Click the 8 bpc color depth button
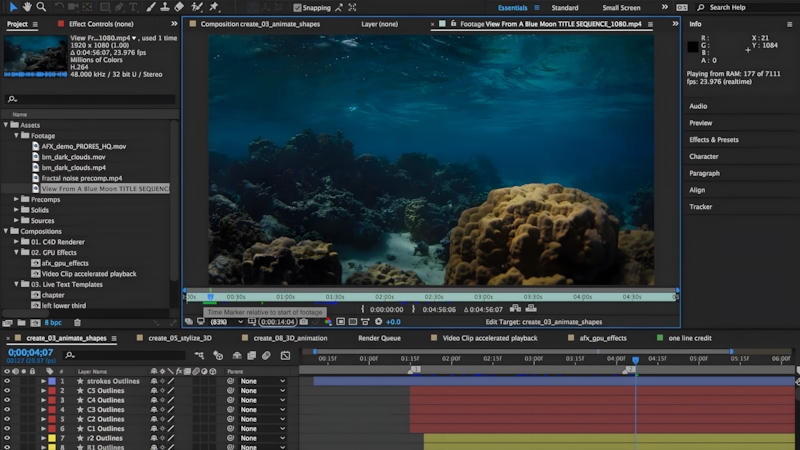The image size is (800, 450). click(53, 322)
